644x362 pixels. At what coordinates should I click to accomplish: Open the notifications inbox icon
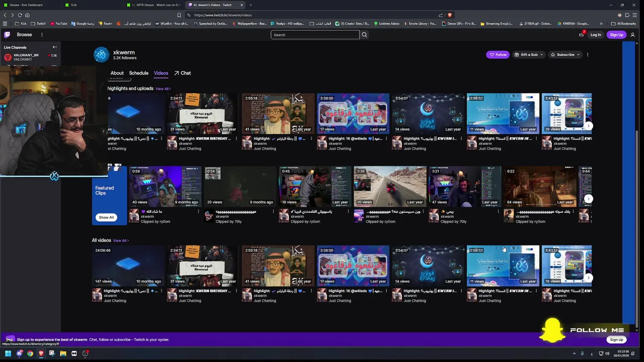click(x=581, y=35)
